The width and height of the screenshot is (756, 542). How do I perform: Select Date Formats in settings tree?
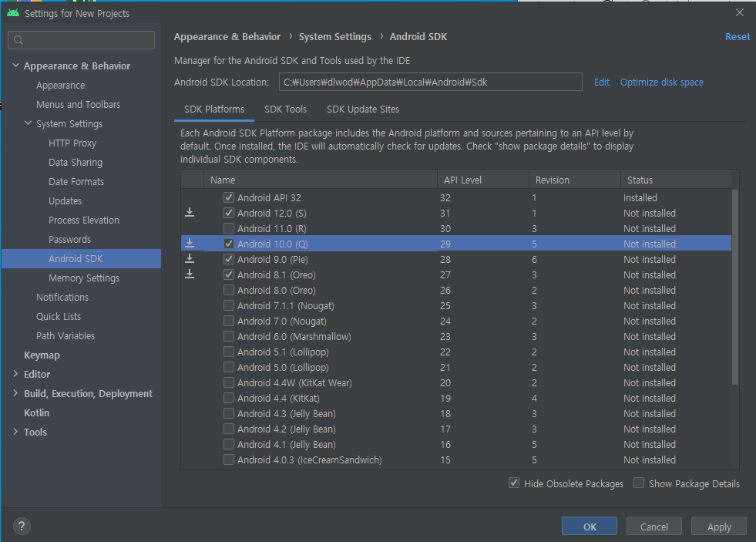pyautogui.click(x=76, y=182)
